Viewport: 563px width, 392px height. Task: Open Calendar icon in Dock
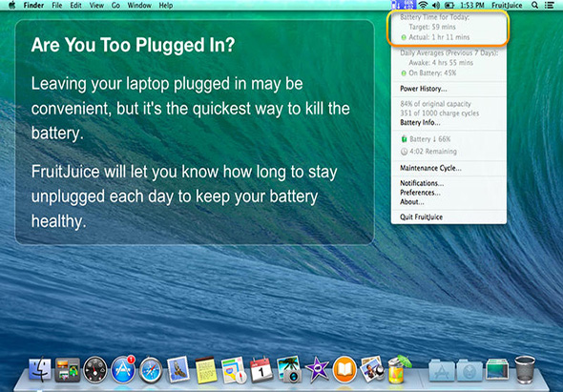click(x=261, y=370)
